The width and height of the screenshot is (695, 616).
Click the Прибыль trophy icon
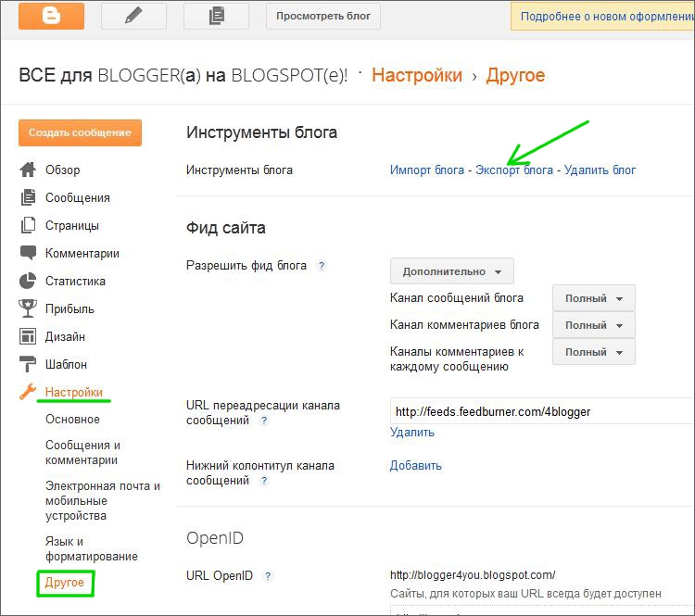[28, 308]
